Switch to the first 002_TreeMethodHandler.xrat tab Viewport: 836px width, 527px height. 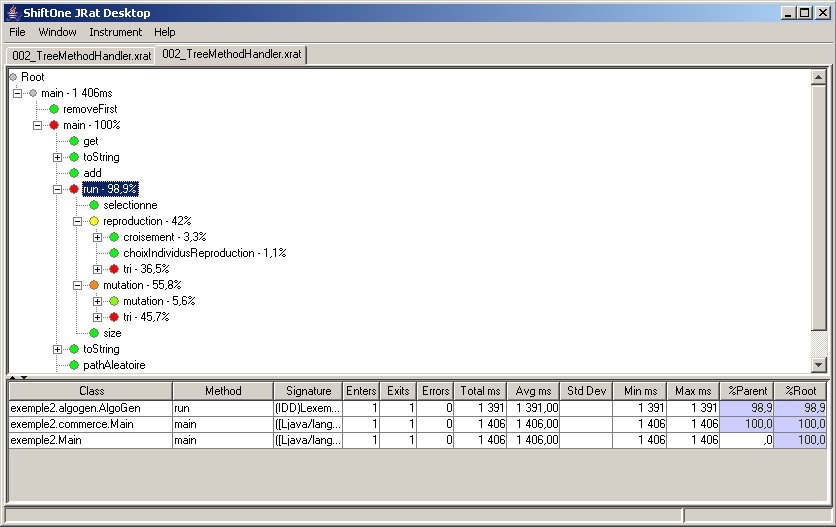pyautogui.click(x=81, y=55)
